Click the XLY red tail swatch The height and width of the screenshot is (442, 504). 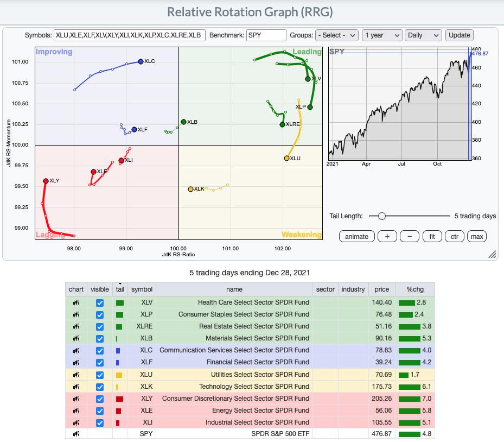(119, 399)
